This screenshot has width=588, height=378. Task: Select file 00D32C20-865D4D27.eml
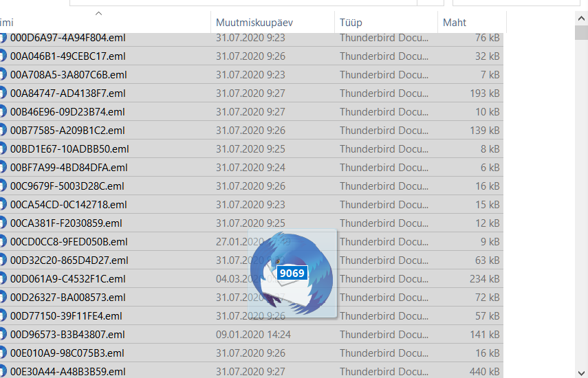69,260
